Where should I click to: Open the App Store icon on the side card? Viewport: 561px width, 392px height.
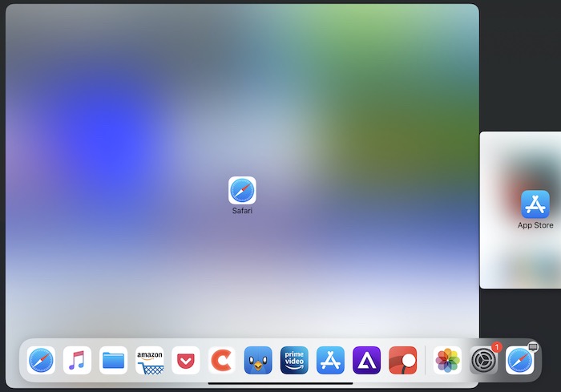[535, 204]
